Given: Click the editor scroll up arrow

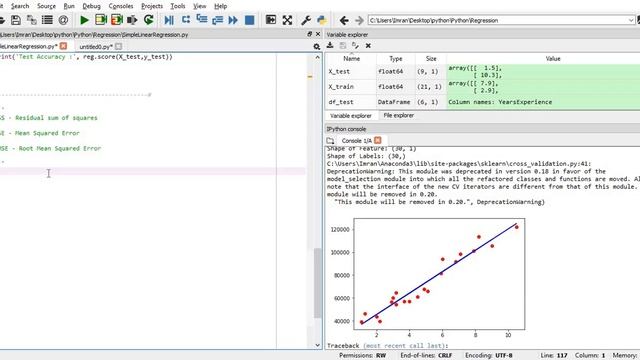Looking at the screenshot, I should (x=318, y=58).
